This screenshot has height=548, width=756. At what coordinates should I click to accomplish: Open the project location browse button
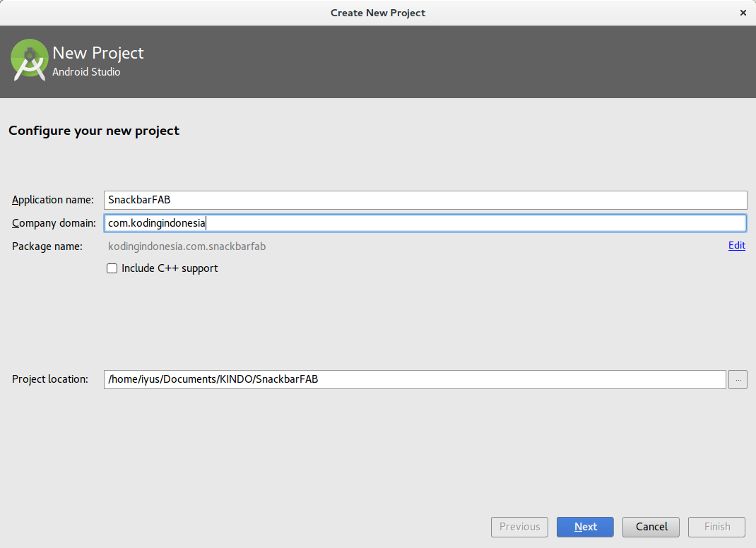[x=738, y=379]
